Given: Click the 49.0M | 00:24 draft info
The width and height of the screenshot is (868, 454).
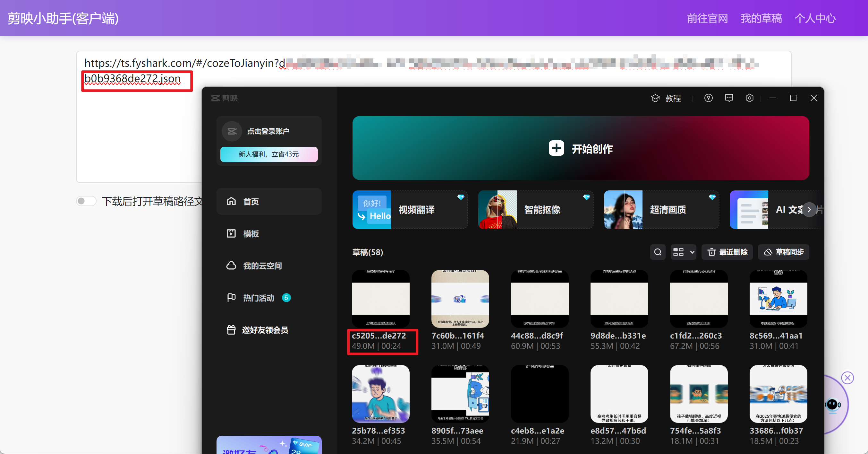Looking at the screenshot, I should (376, 346).
